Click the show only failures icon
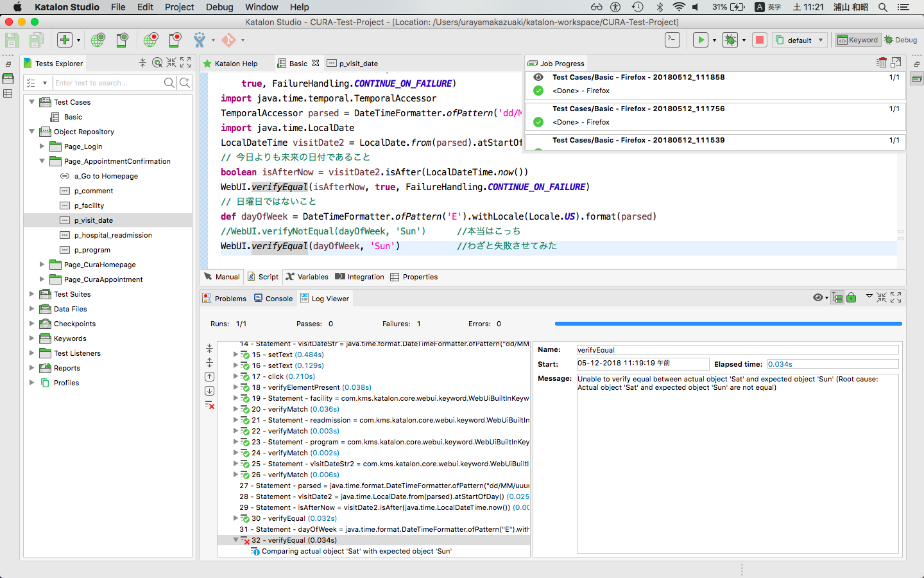Viewport: 924px width, 578px height. point(210,405)
